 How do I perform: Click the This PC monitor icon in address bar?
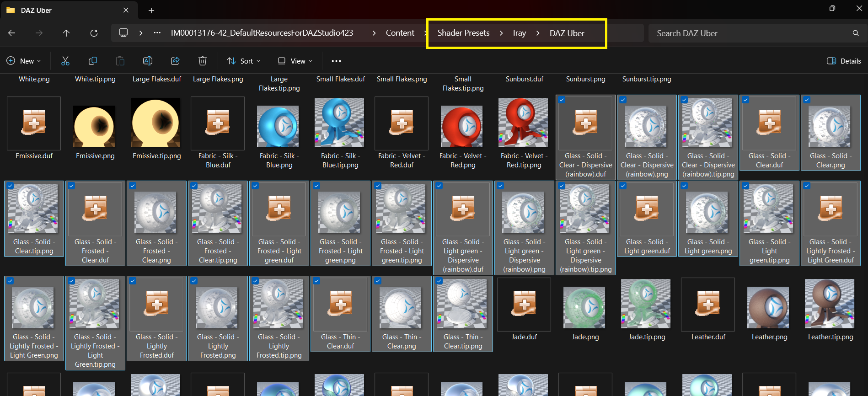click(x=123, y=33)
